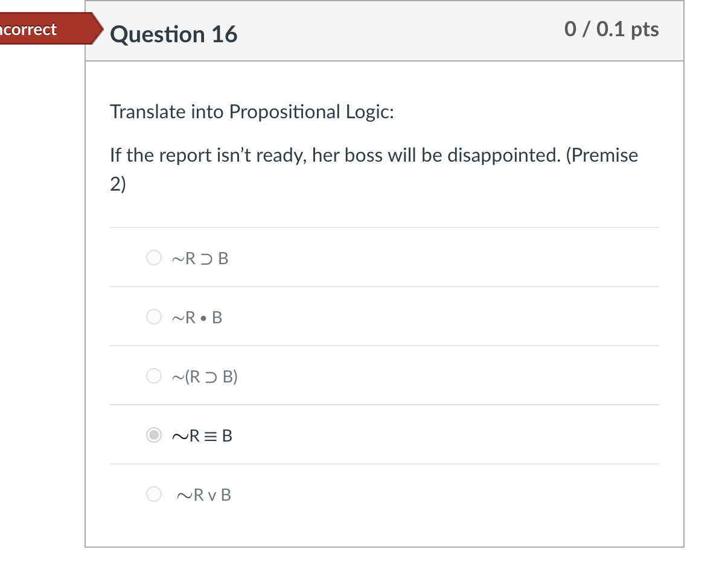The width and height of the screenshot is (728, 561).
Task: Click the Translate into Propositional Logic prompt
Action: 252,112
